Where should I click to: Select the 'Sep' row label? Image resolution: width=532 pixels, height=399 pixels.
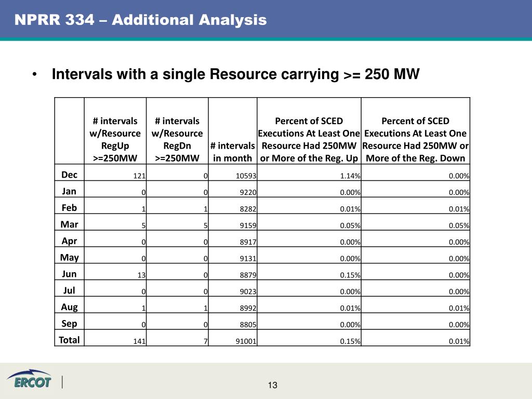[x=69, y=324]
